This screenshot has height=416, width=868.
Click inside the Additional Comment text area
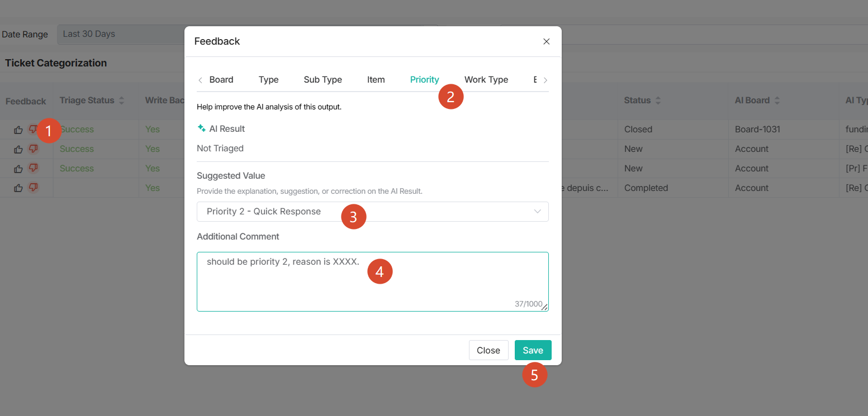pyautogui.click(x=373, y=281)
